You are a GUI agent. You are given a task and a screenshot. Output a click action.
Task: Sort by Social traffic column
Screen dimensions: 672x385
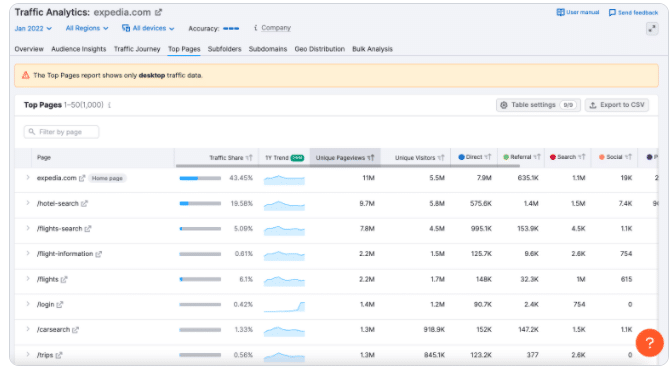pyautogui.click(x=615, y=157)
